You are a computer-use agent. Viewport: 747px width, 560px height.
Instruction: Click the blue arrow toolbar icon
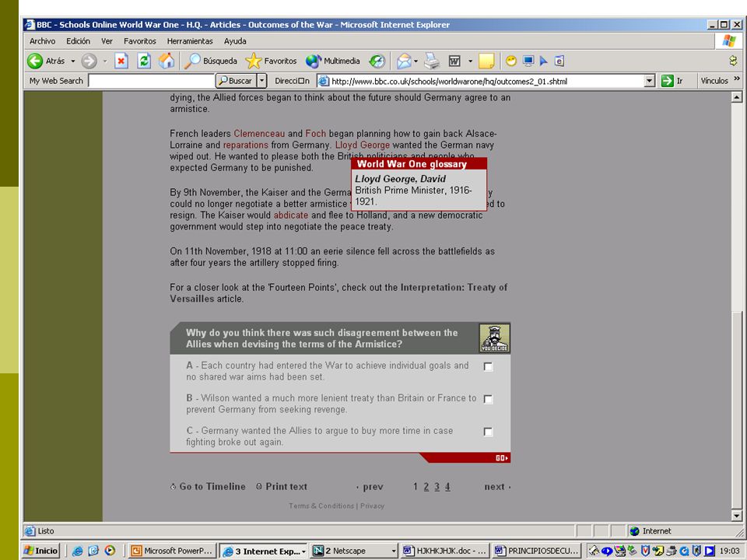pyautogui.click(x=544, y=61)
